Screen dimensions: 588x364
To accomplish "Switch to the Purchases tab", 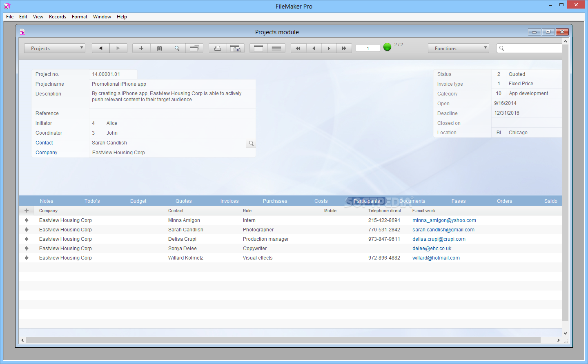I will pos(275,201).
